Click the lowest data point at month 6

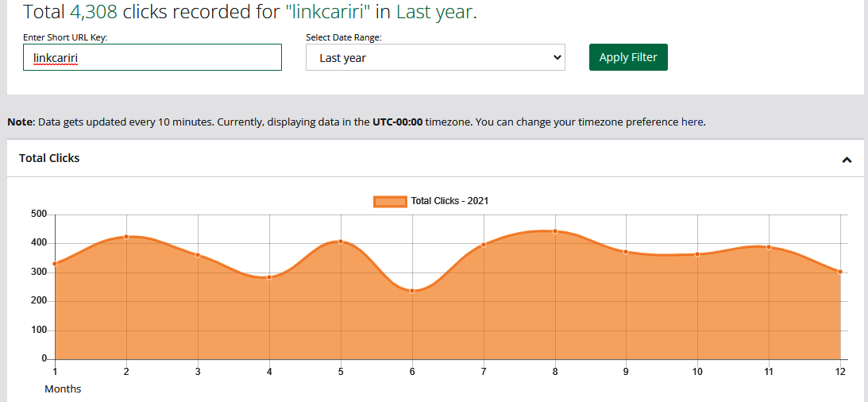(412, 291)
